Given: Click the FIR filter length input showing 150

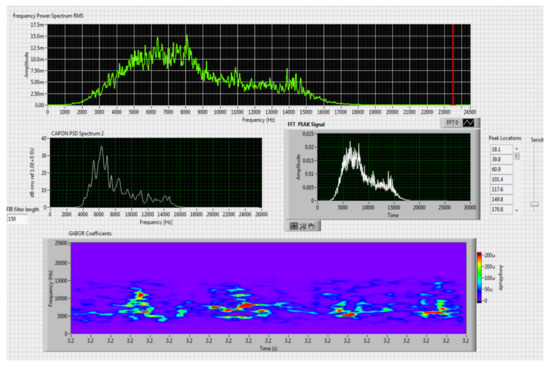Looking at the screenshot, I should pyautogui.click(x=16, y=219).
